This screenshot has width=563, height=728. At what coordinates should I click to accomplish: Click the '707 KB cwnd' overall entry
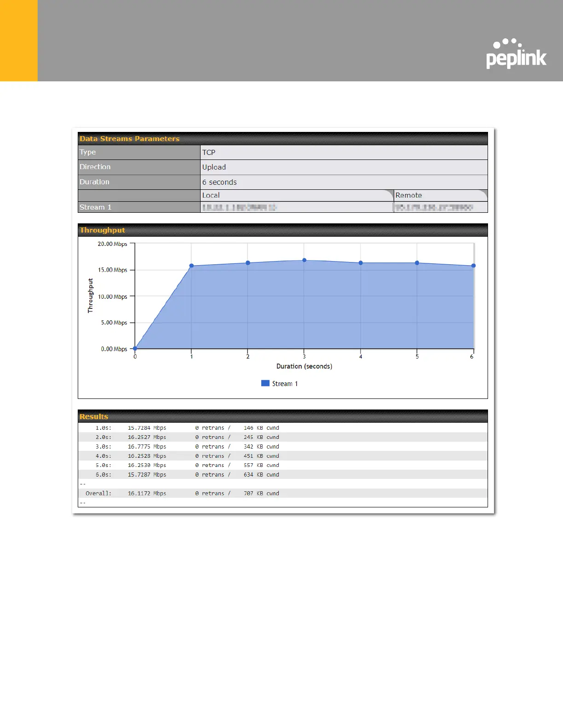click(x=261, y=493)
